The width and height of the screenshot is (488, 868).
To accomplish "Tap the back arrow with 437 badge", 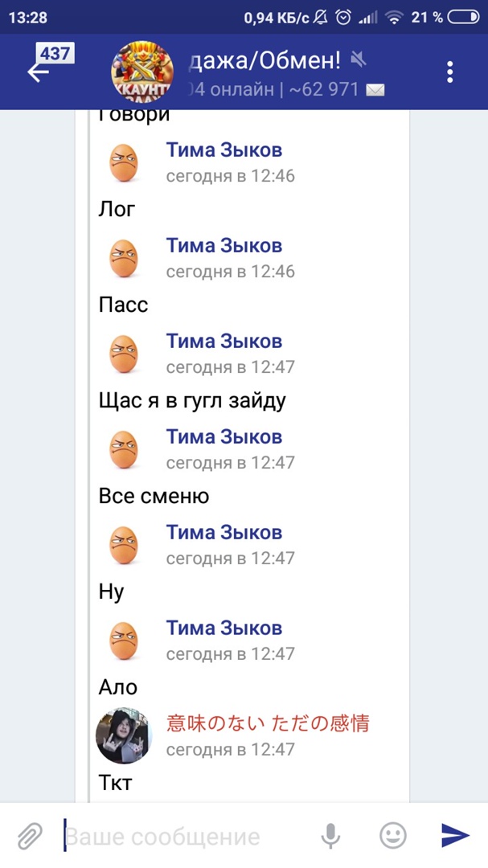I will (39, 71).
